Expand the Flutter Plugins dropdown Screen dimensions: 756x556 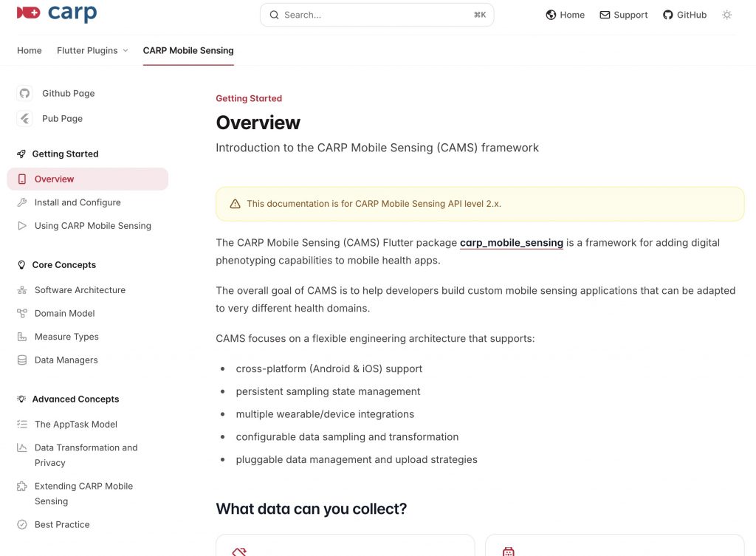pos(92,50)
